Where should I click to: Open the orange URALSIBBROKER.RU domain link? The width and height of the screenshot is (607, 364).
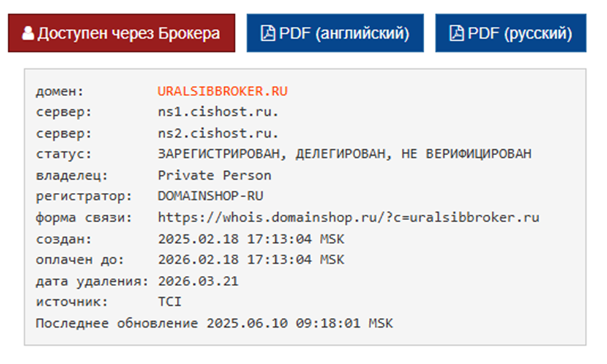223,92
